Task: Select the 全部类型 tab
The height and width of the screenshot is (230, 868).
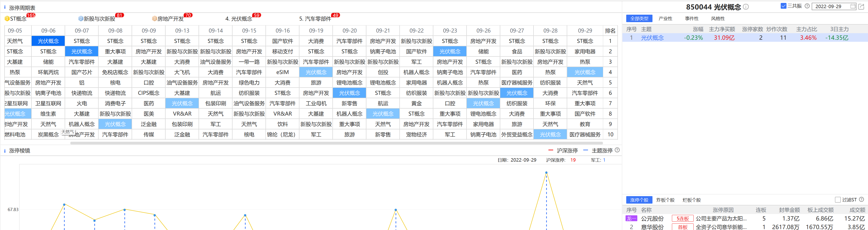Action: click(639, 19)
